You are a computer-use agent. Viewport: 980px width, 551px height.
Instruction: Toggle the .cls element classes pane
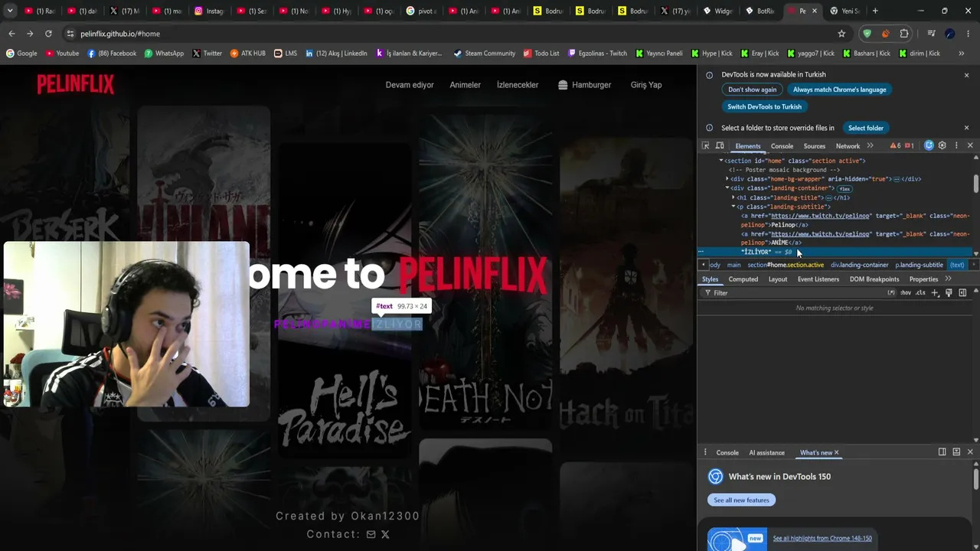920,293
